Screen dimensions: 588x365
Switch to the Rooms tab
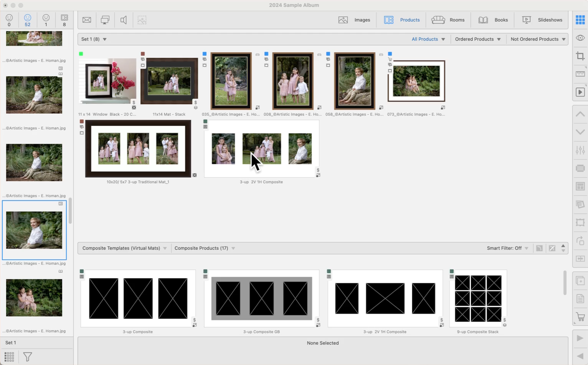tap(448, 20)
